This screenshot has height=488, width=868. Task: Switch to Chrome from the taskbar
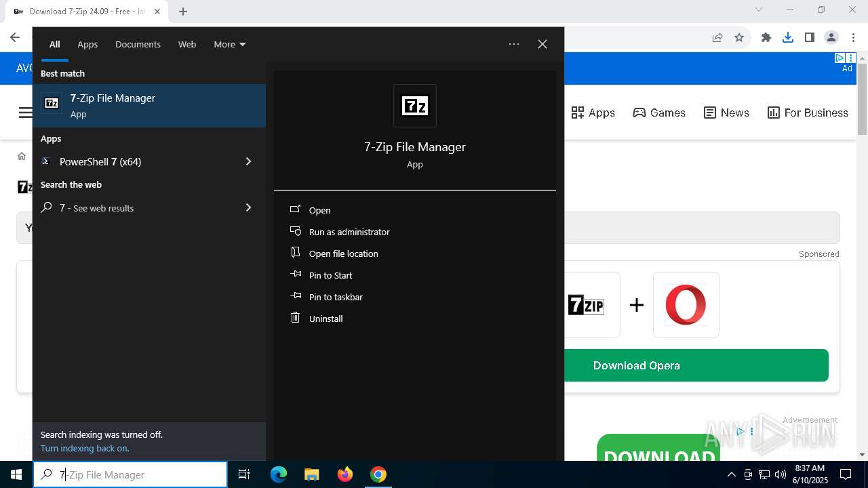[378, 474]
